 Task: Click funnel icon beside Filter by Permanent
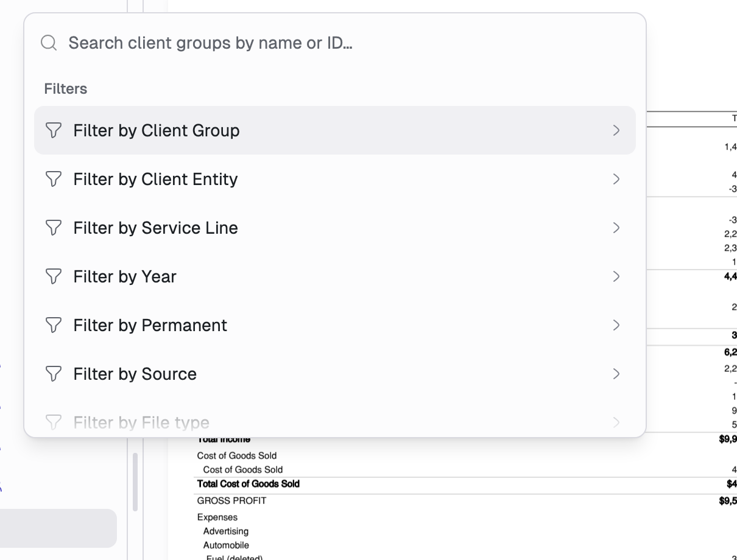[54, 325]
